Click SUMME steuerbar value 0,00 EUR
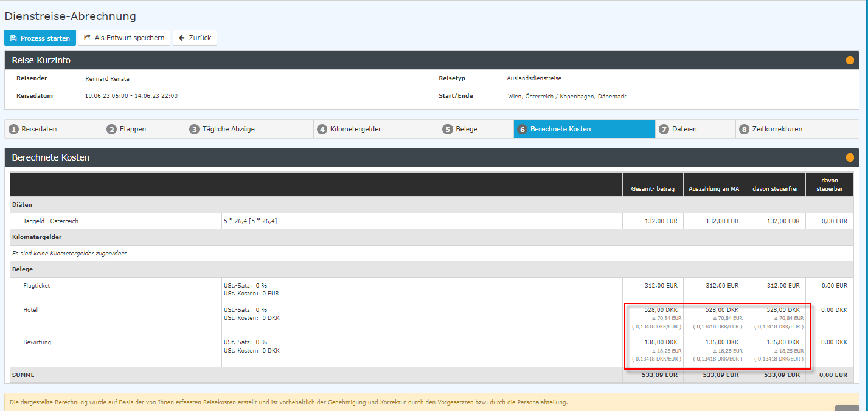Screen dimensions: 868x411 tap(833, 375)
